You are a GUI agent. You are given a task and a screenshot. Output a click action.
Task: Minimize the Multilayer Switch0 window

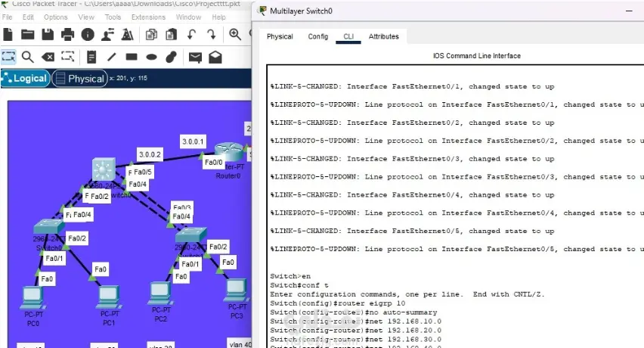(629, 11)
